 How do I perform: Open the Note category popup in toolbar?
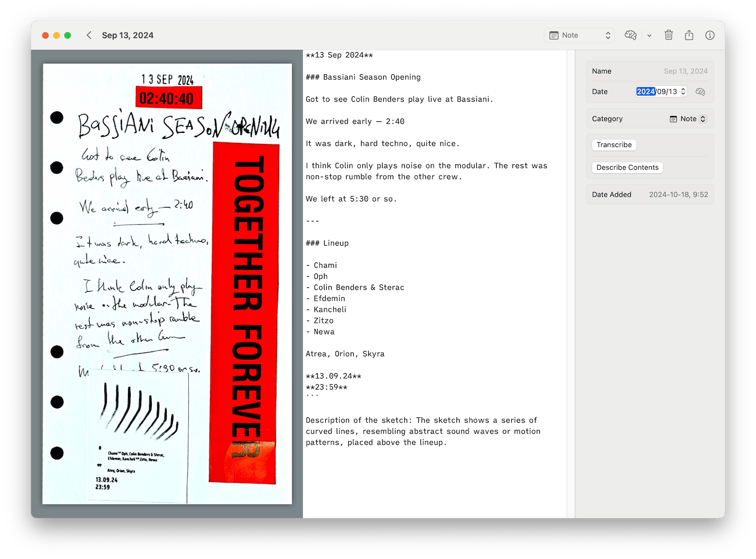580,35
